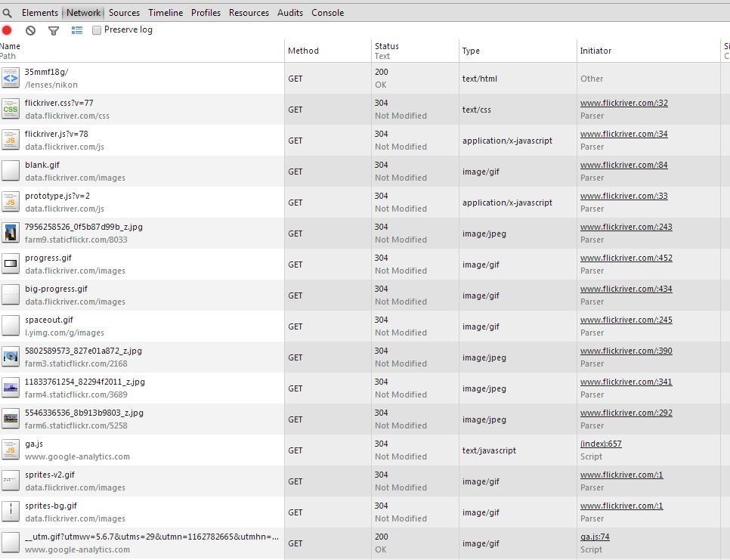Sort by the Method column header
Image resolution: width=730 pixels, height=560 pixels.
[x=303, y=51]
